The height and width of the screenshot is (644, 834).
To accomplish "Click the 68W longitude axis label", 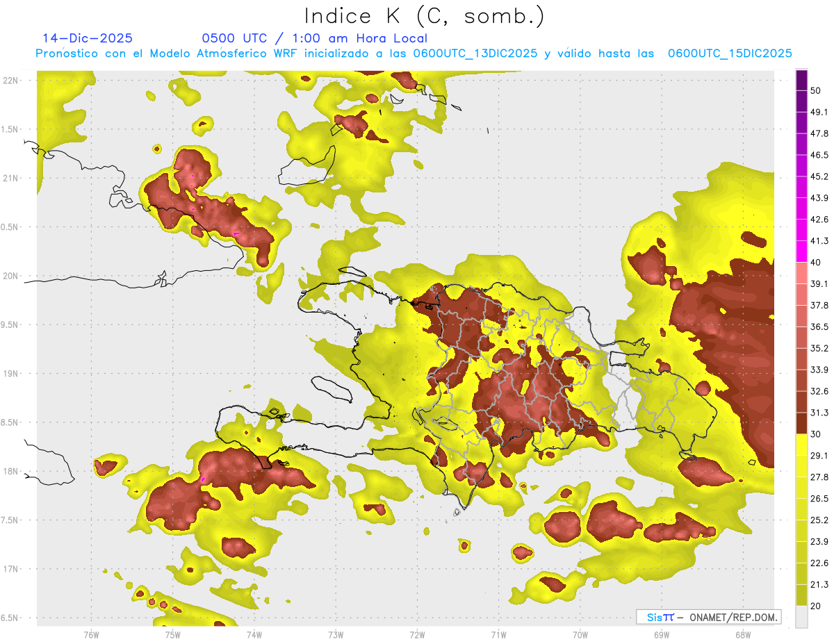I will point(742,634).
